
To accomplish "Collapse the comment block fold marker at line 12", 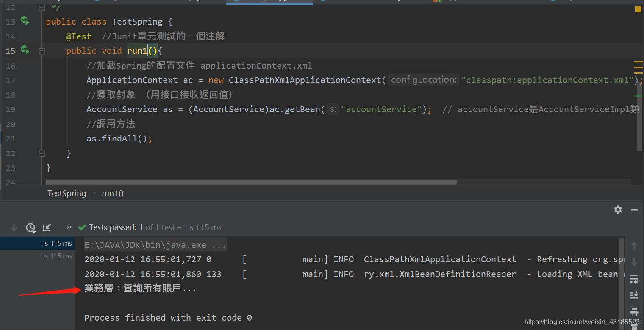I will (x=42, y=7).
